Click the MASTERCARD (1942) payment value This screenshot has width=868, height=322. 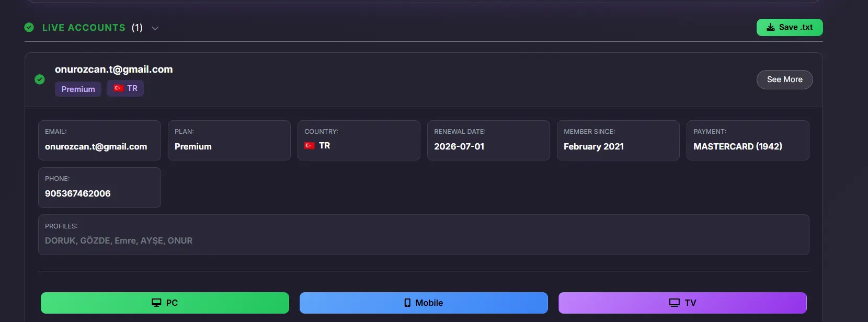738,146
